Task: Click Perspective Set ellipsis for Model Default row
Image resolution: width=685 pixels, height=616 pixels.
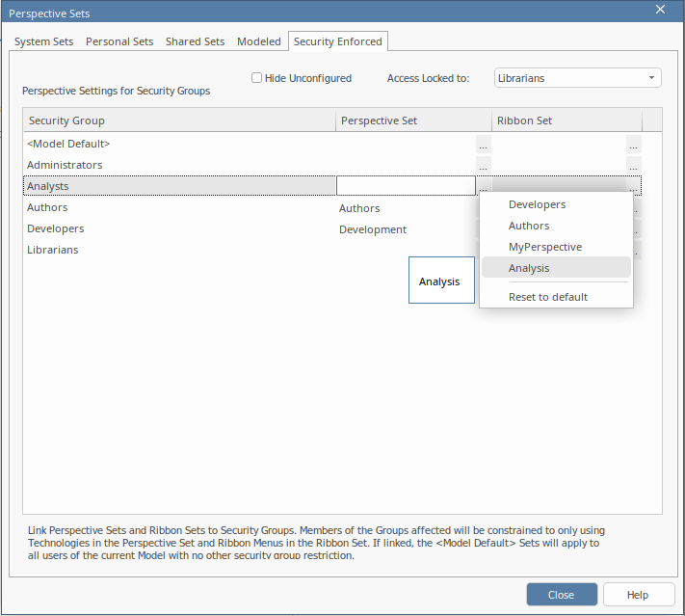Action: click(483, 144)
